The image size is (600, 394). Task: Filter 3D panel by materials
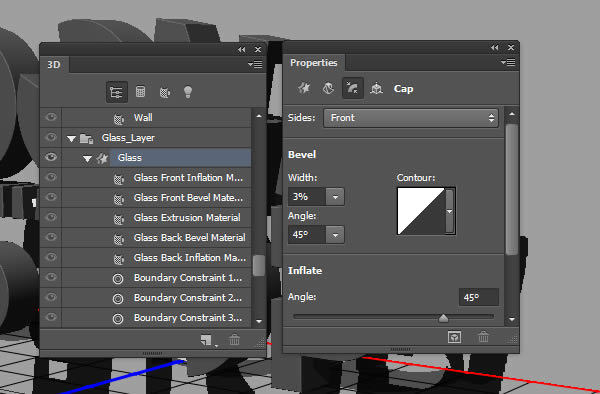pyautogui.click(x=165, y=92)
